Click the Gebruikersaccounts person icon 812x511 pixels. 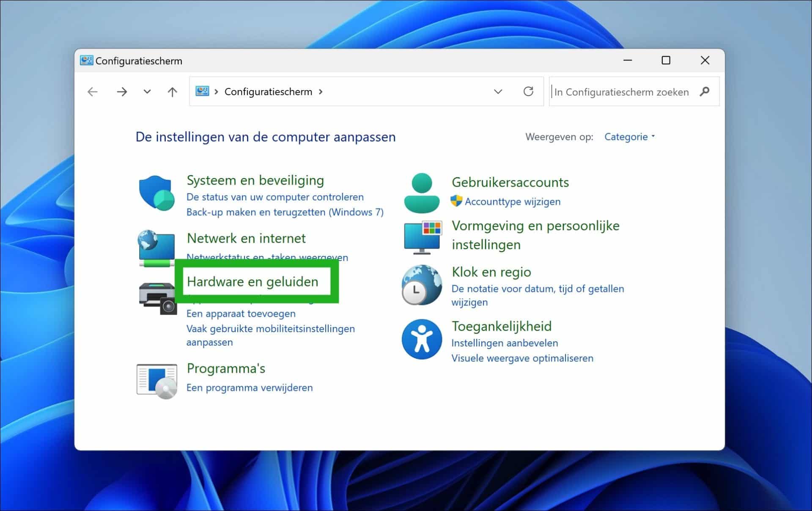(421, 192)
